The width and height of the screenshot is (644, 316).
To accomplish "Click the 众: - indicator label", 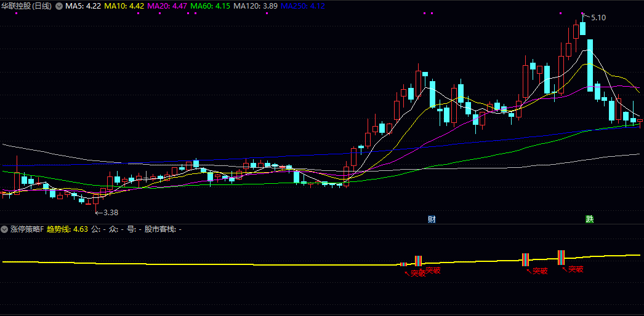I will point(116,229).
